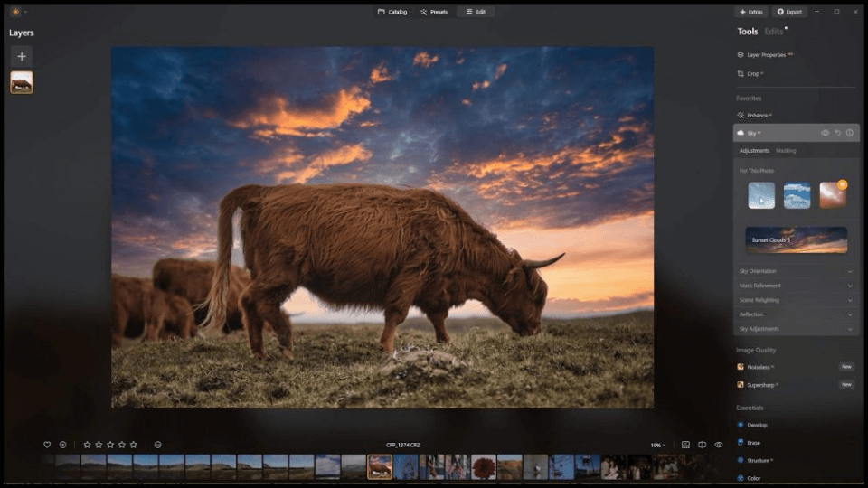The image size is (868, 488).
Task: Open the Layer Properties tool
Action: coord(766,55)
